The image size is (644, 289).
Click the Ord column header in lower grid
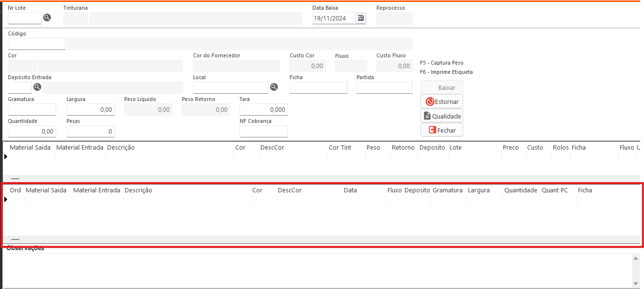16,190
